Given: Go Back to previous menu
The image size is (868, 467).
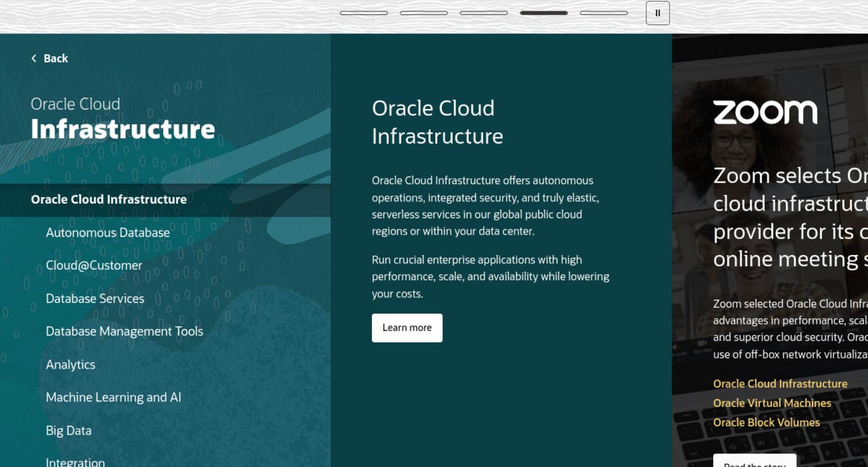Looking at the screenshot, I should [x=49, y=58].
